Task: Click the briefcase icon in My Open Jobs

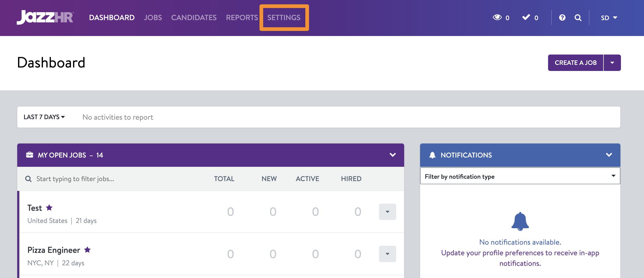Action: 30,155
